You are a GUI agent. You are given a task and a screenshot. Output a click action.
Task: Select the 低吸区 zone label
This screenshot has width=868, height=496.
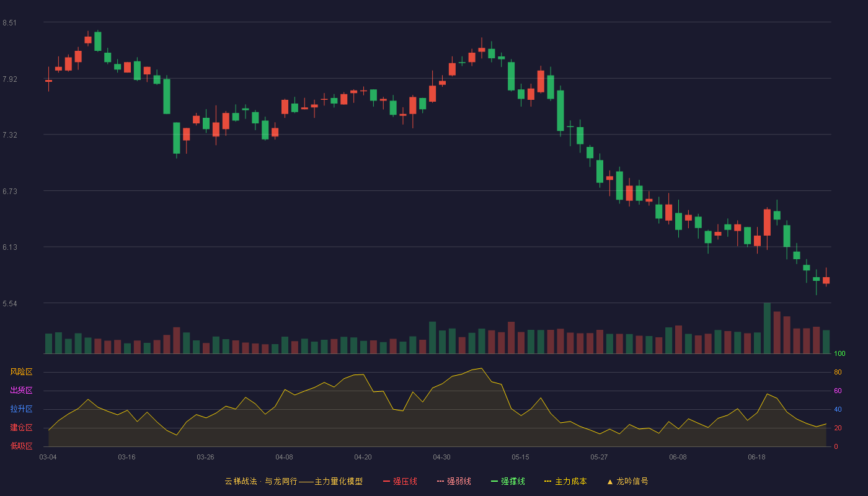click(x=21, y=446)
